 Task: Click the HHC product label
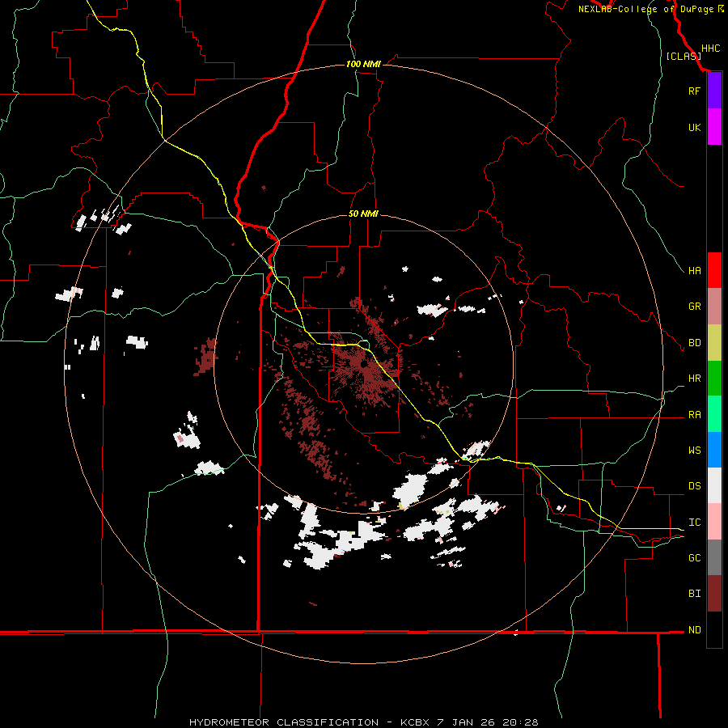pos(710,49)
